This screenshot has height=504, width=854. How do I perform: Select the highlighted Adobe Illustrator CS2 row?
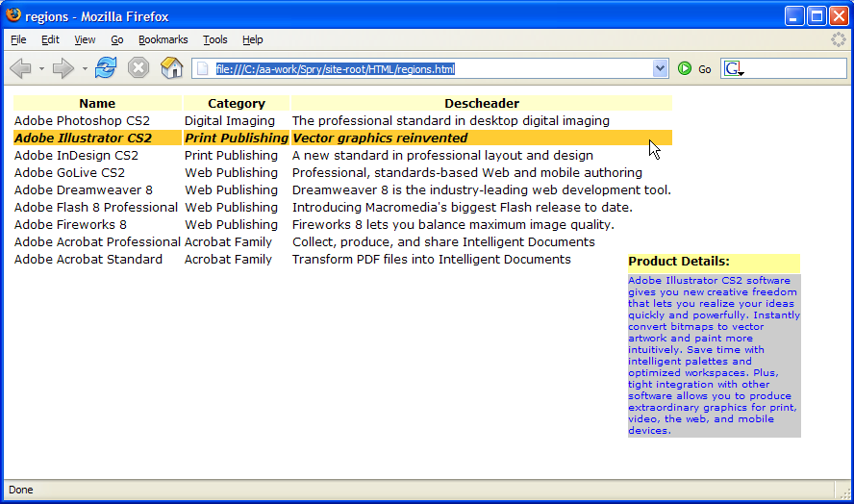point(342,138)
